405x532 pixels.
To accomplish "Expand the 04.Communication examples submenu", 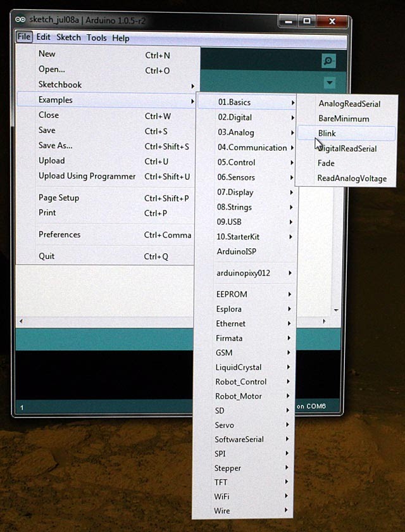I will tap(247, 148).
